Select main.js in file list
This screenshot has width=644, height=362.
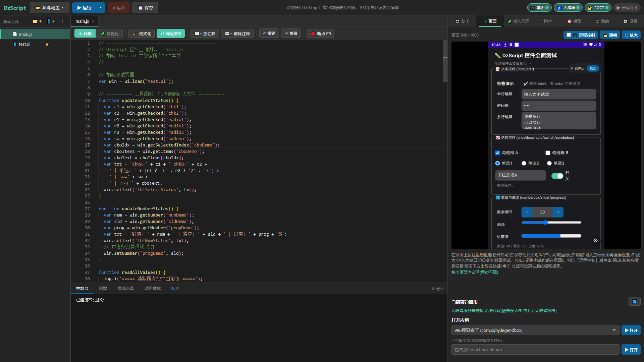point(35,34)
